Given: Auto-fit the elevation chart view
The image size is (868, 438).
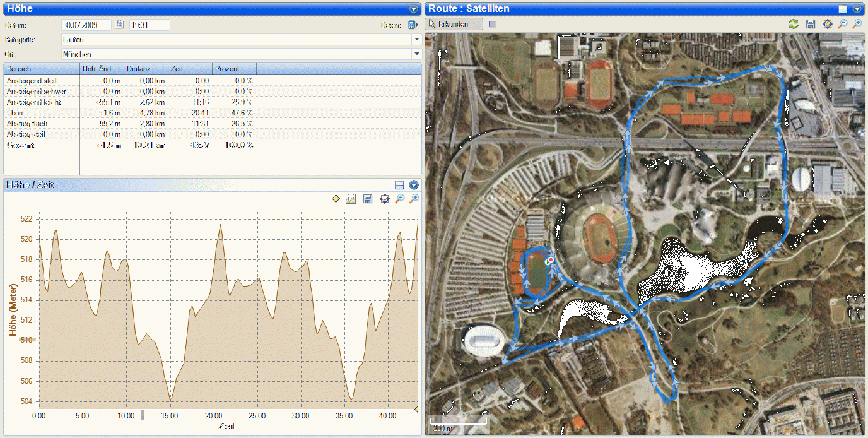Looking at the screenshot, I should tap(384, 199).
